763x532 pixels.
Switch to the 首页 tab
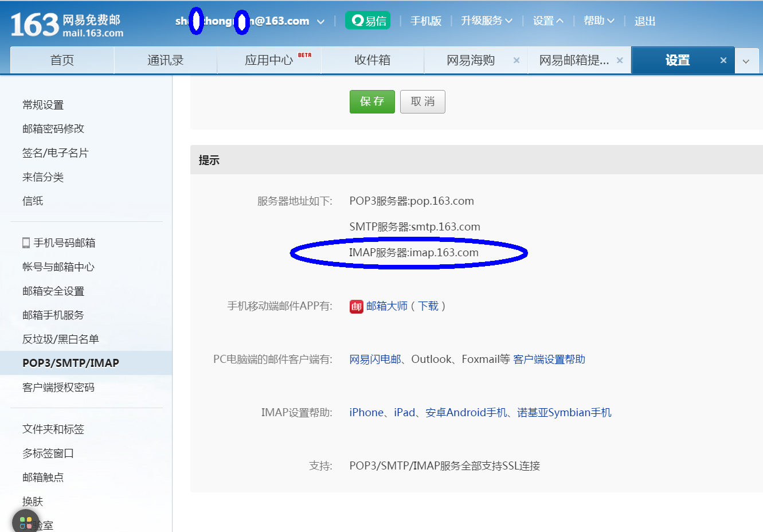tap(62, 60)
